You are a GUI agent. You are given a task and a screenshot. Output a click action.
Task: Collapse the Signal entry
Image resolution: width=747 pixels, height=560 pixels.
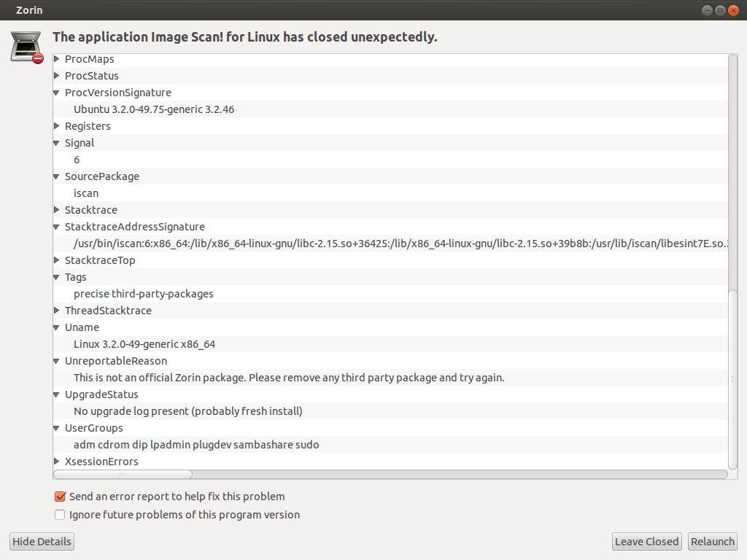58,143
